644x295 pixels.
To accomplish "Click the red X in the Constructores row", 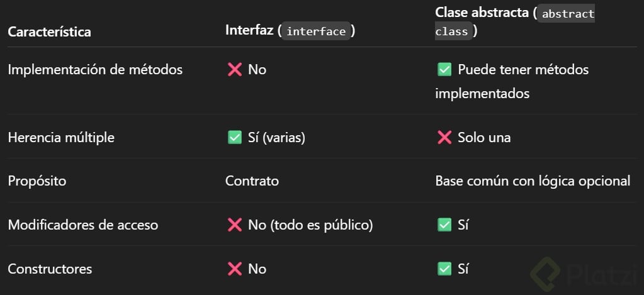I will (x=235, y=269).
